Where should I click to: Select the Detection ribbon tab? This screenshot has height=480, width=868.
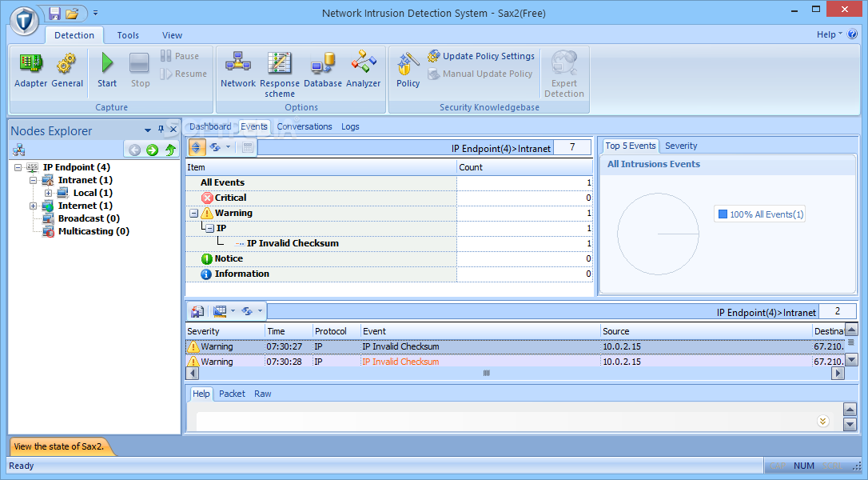pyautogui.click(x=74, y=35)
